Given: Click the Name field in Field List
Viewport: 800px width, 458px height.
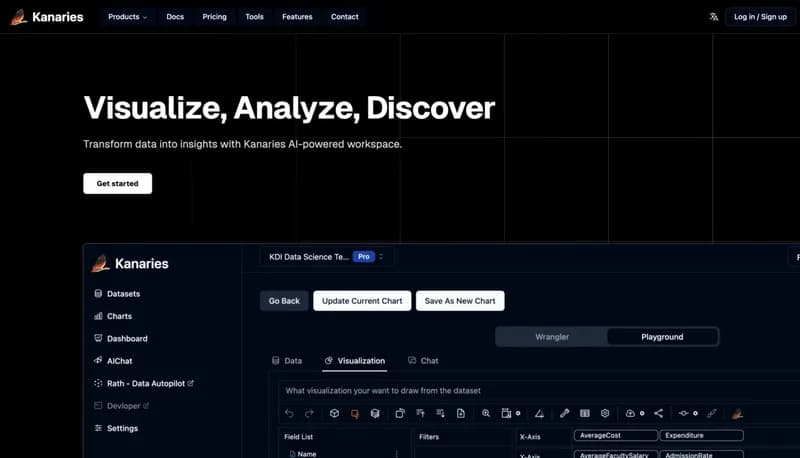Looking at the screenshot, I should (303, 453).
